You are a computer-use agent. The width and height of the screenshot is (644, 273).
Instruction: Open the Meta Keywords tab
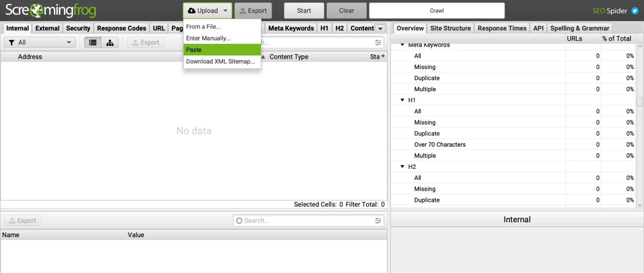coord(291,28)
